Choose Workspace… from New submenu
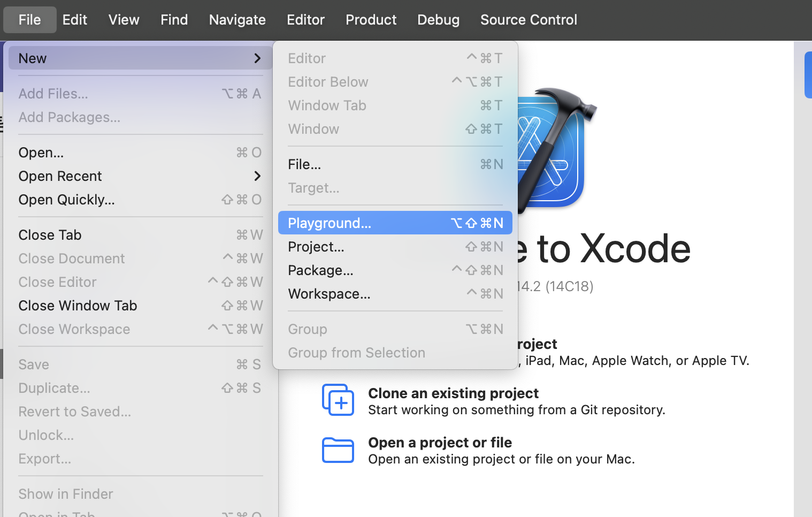Image resolution: width=812 pixels, height=517 pixels. pyautogui.click(x=395, y=294)
